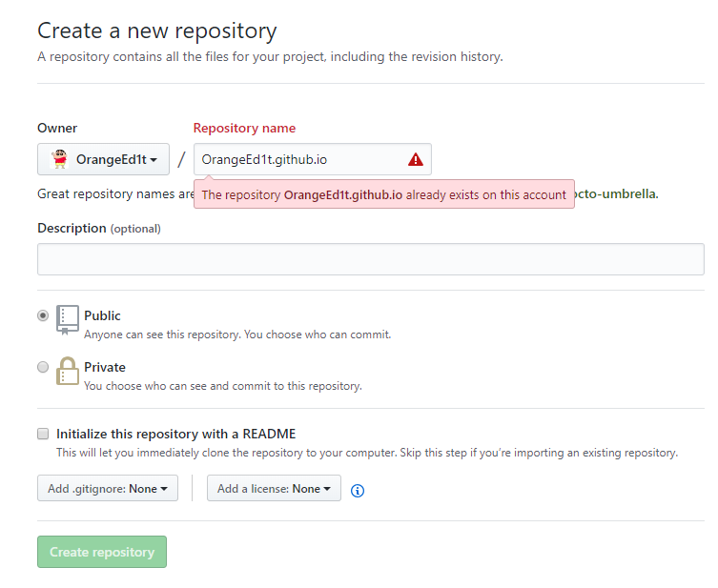Click the bold Private option label
This screenshot has height=588, width=718.
(104, 367)
